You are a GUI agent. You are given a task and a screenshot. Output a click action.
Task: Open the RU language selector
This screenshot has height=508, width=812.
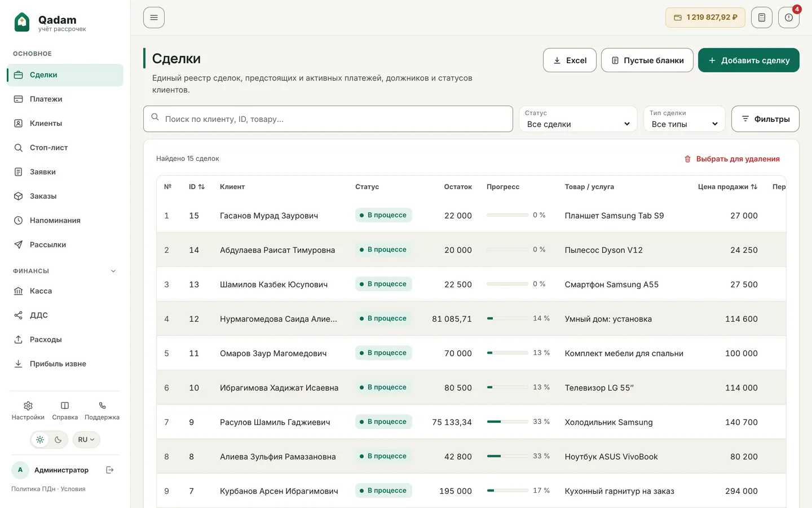click(86, 440)
